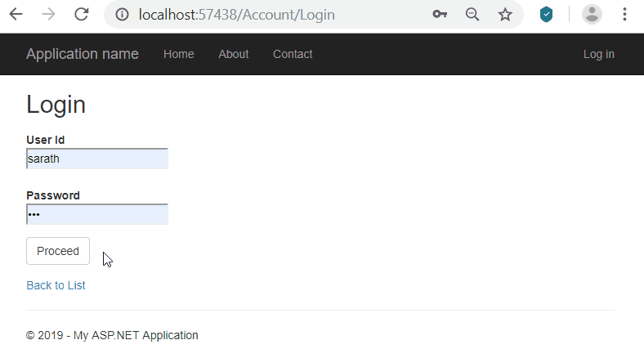Focus the Password field

coord(97,214)
